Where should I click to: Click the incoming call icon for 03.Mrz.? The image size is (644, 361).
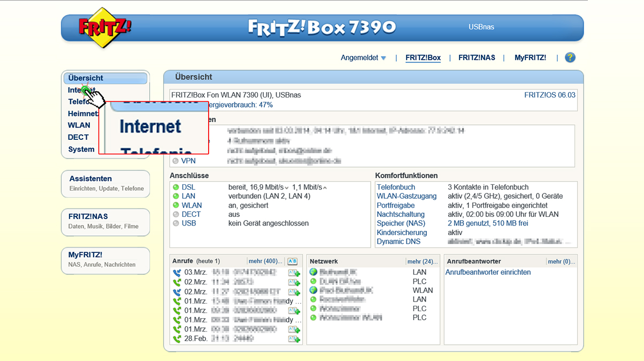[x=177, y=273]
